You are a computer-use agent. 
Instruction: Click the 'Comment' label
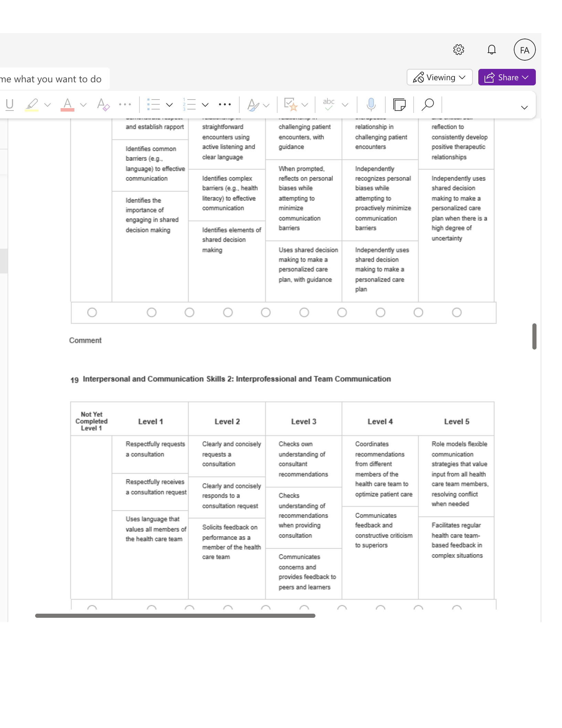click(85, 340)
